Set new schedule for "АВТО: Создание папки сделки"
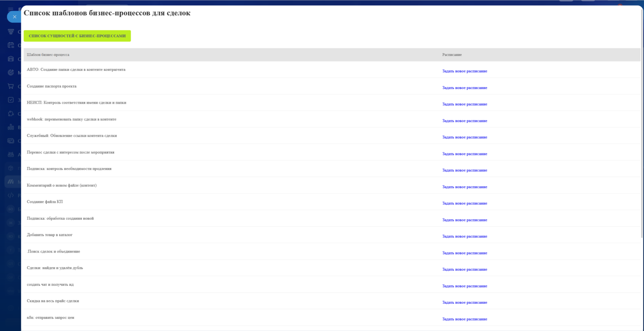This screenshot has width=644, height=331. tap(464, 71)
